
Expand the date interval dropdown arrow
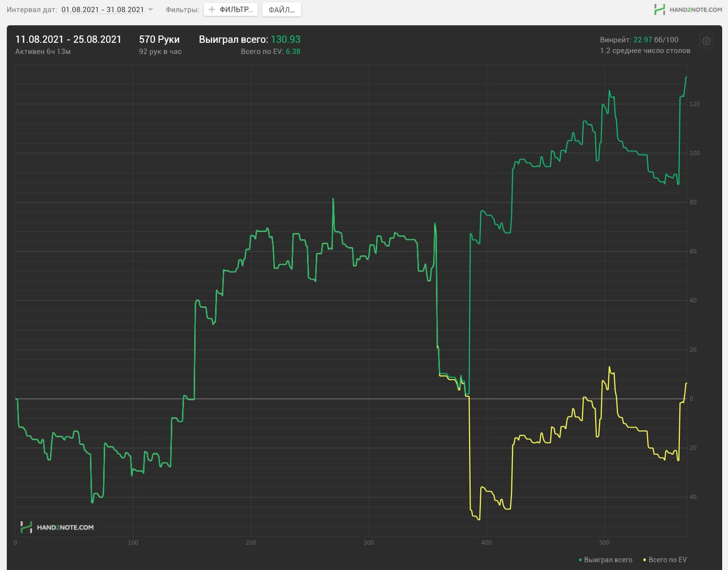[150, 10]
